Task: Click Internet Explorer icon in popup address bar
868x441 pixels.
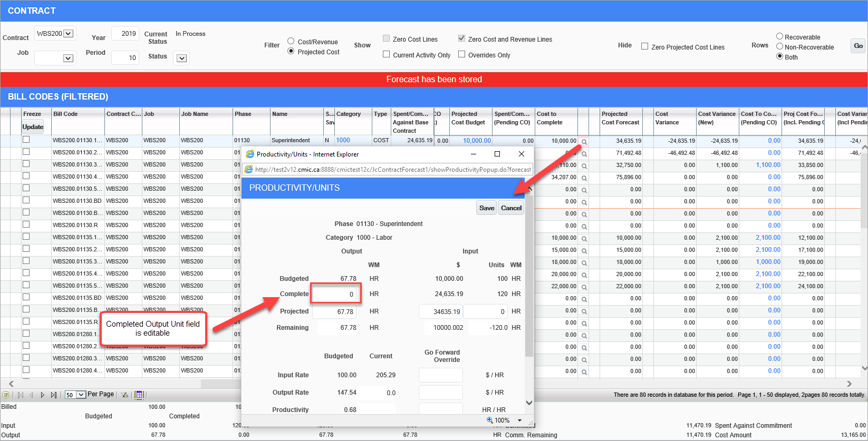Action: click(x=249, y=170)
